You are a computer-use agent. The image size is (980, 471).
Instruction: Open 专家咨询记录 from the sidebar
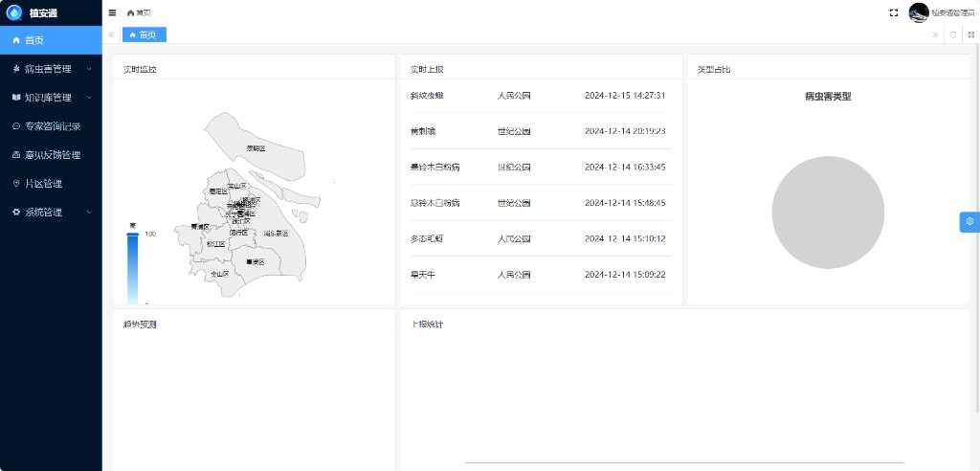[x=51, y=126]
